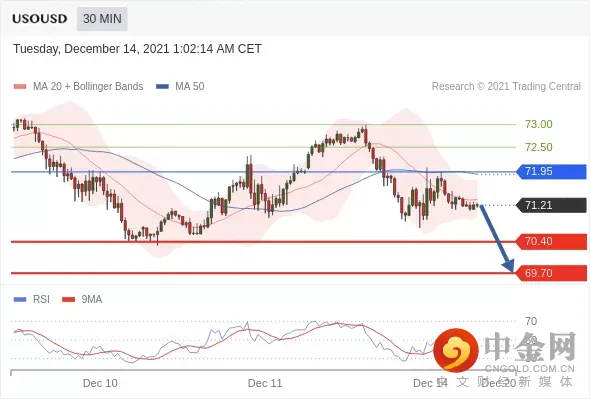Click the red 70.40 support label
Image resolution: width=590 pixels, height=400 pixels.
(x=552, y=241)
